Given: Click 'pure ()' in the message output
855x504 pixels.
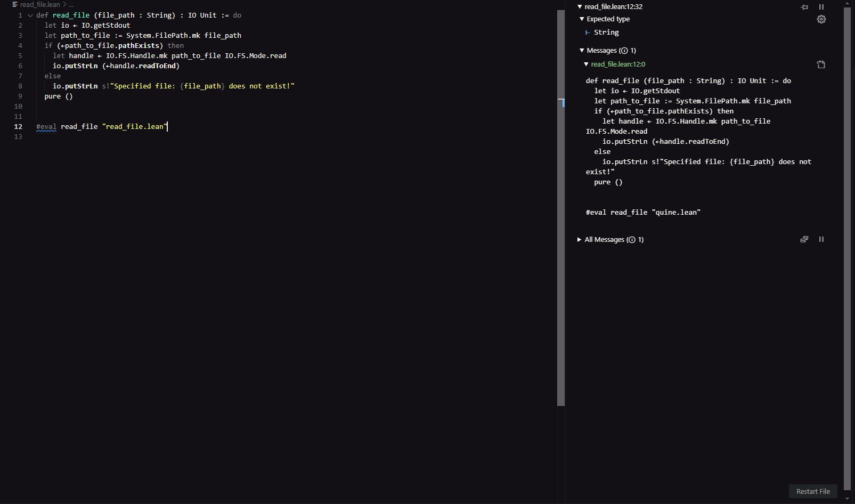Looking at the screenshot, I should 608,182.
